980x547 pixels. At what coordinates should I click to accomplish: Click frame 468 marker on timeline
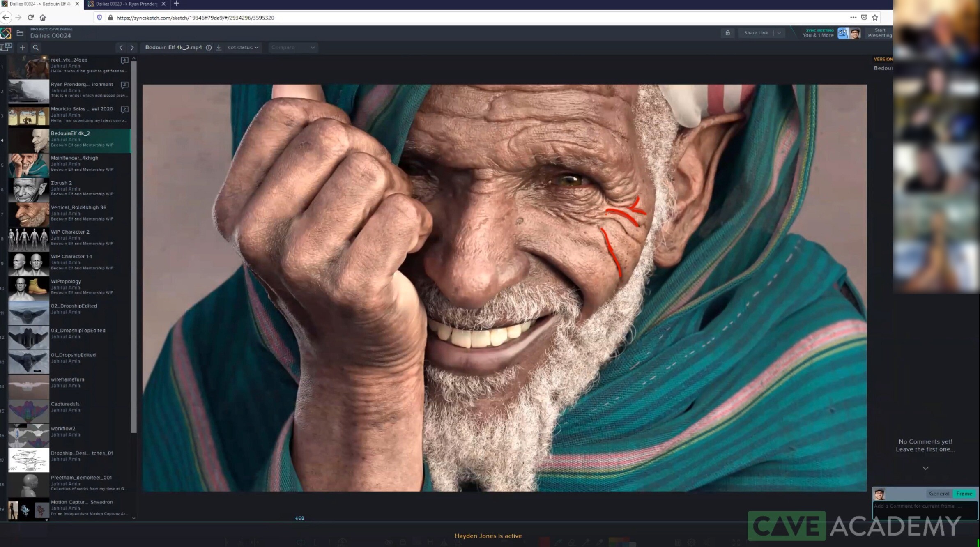click(x=300, y=518)
